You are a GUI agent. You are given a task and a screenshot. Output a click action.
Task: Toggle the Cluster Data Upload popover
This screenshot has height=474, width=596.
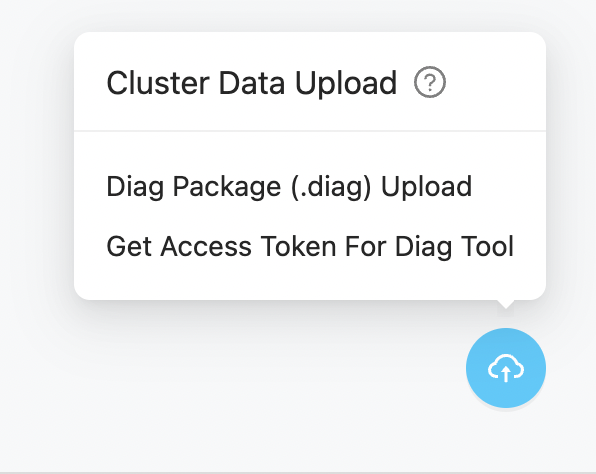coord(506,368)
